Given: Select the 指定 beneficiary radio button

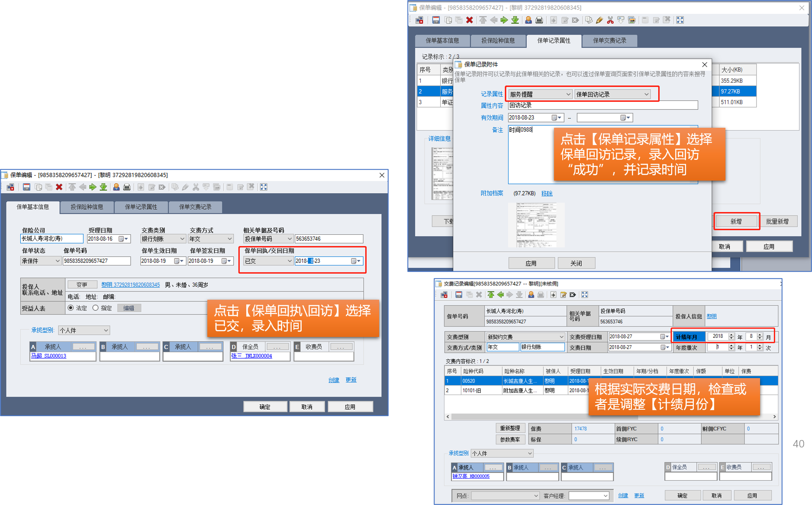Looking at the screenshot, I should tap(96, 308).
